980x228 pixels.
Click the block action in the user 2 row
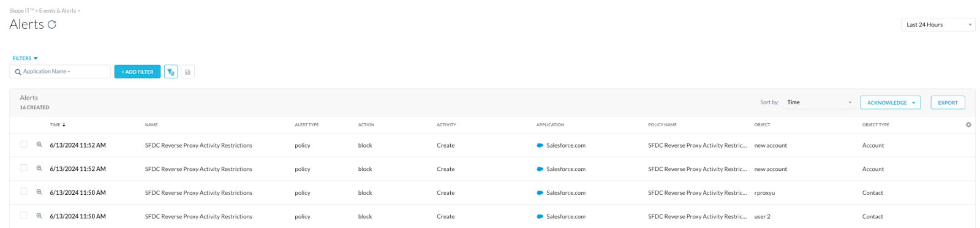coord(365,216)
